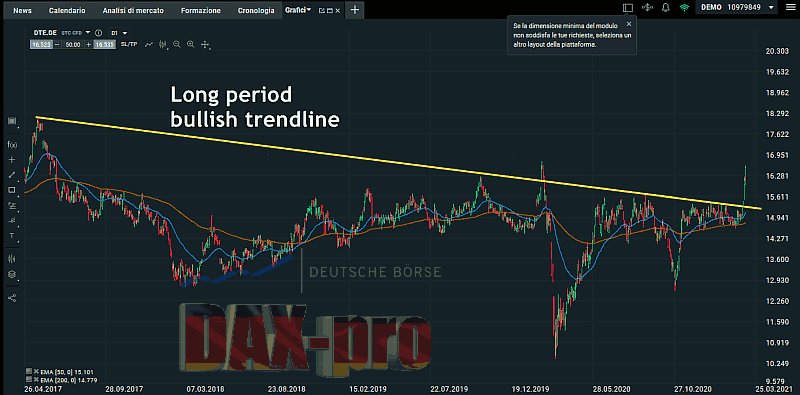Select the crosshair plus tool
Viewport: 800px width, 395px height.
(x=12, y=160)
